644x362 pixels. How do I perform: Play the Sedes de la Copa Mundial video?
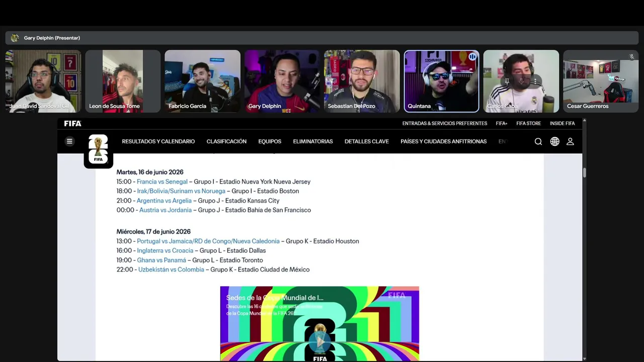tap(319, 342)
